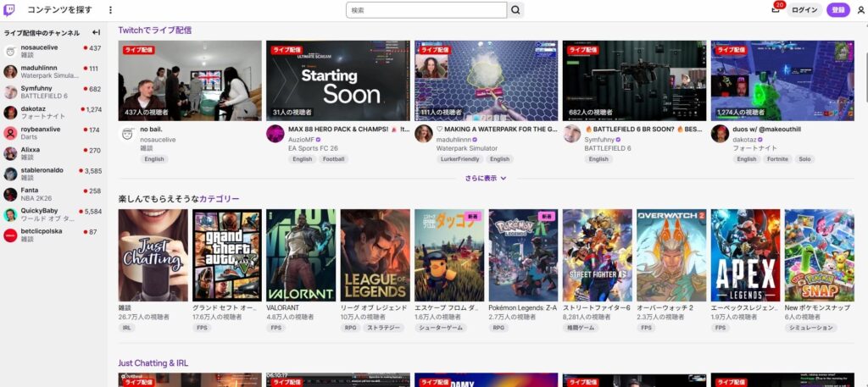Click the ログイン login button

tap(804, 10)
